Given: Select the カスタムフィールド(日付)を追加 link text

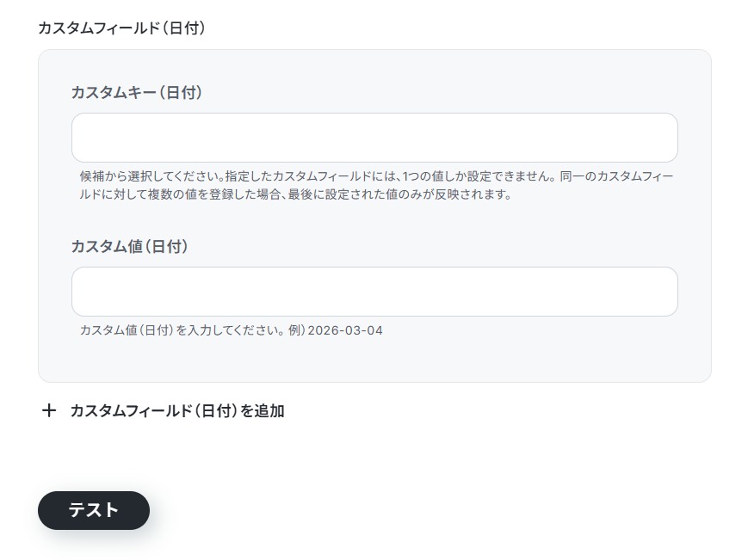Looking at the screenshot, I should (177, 411).
